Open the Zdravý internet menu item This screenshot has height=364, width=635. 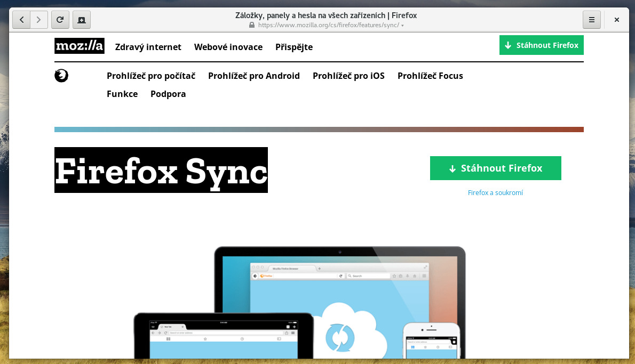click(148, 47)
